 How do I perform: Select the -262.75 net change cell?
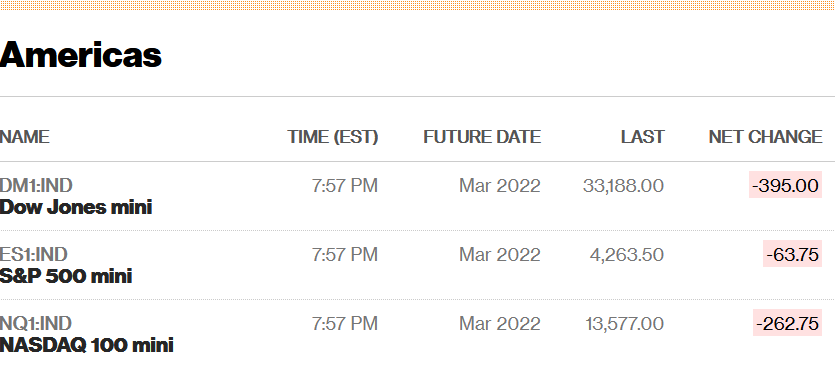click(787, 323)
